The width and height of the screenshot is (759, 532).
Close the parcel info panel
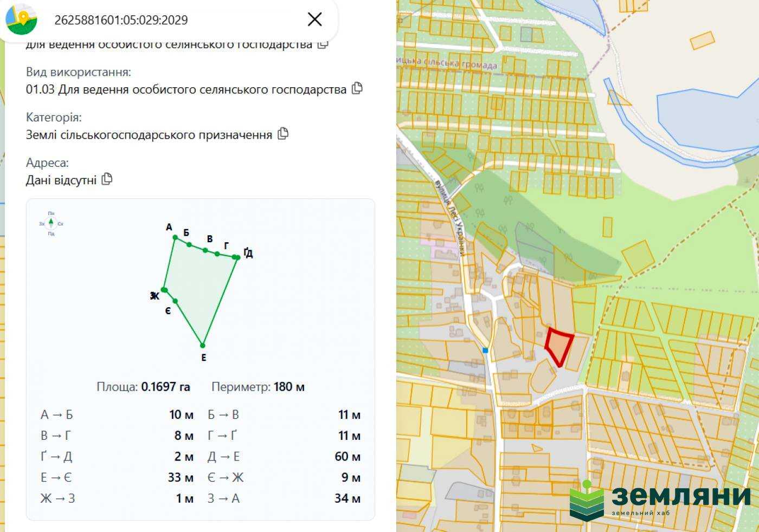314,20
